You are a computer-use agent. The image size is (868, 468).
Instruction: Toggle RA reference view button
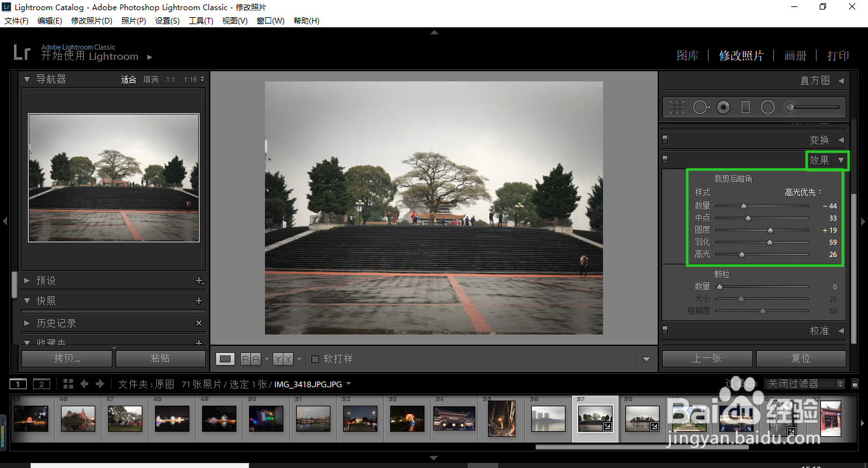[x=250, y=359]
